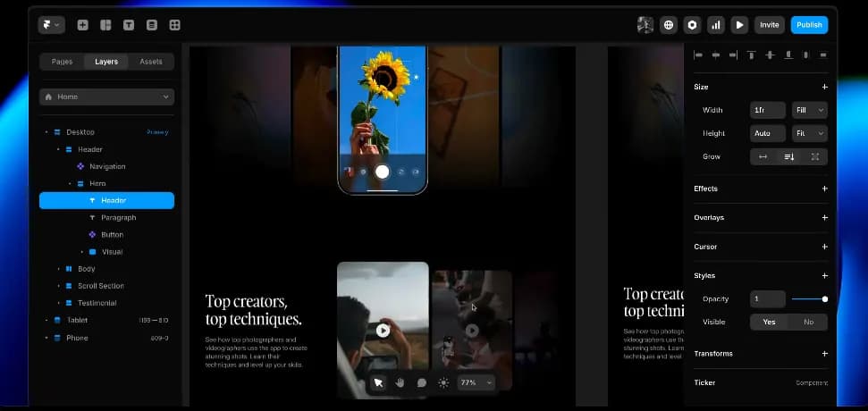
Task: Click the blue Publish button
Action: 809,25
